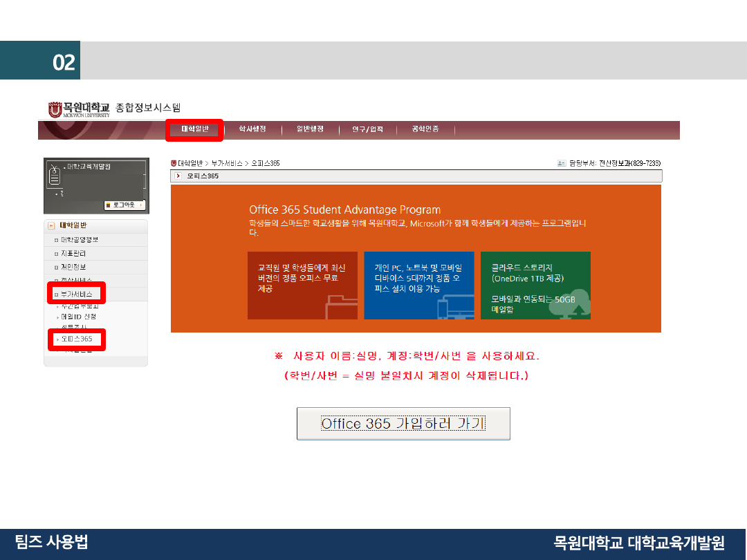Select 오피스365 in the sidebar submenu

coord(76,339)
